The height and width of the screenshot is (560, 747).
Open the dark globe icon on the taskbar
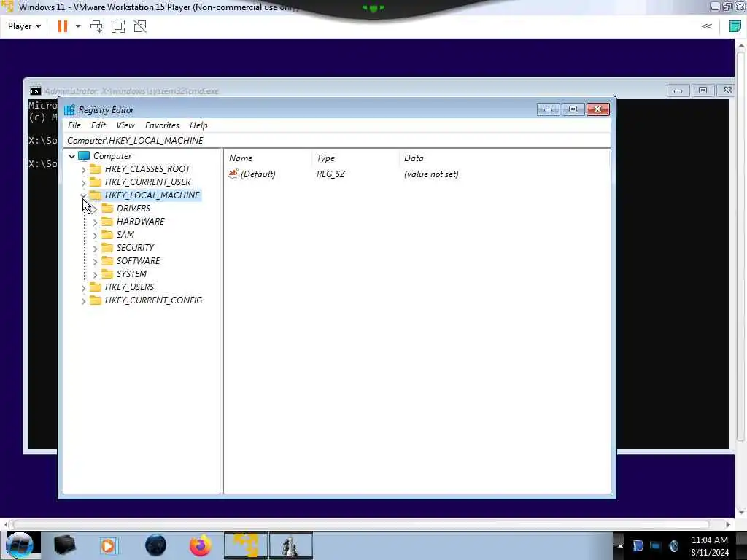point(156,545)
